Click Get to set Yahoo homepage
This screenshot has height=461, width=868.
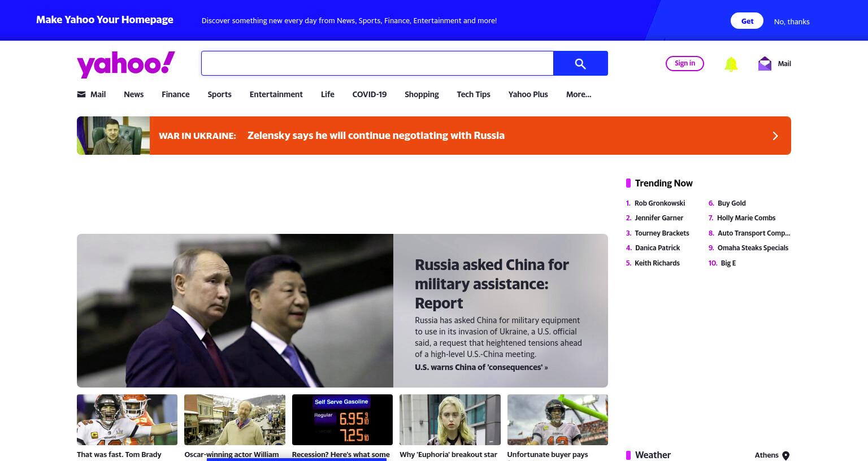tap(747, 21)
